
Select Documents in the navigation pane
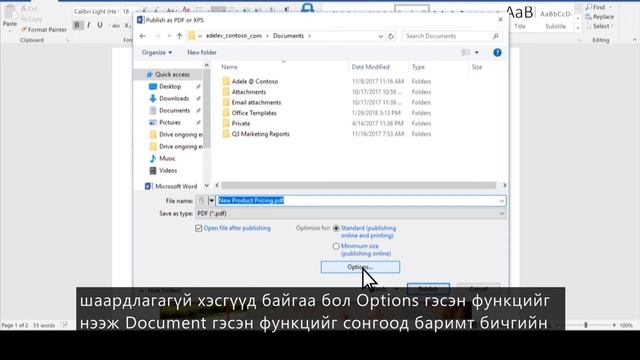(x=174, y=111)
